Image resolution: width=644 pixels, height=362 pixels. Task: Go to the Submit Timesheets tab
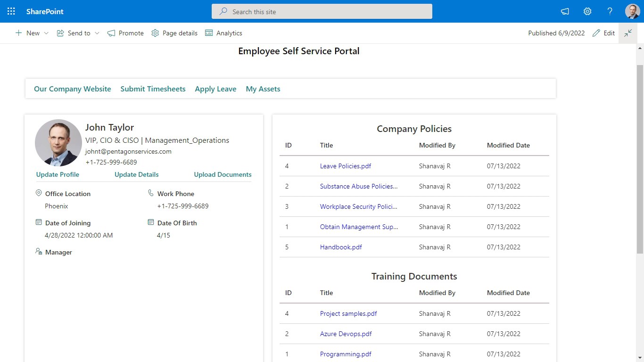tap(153, 89)
